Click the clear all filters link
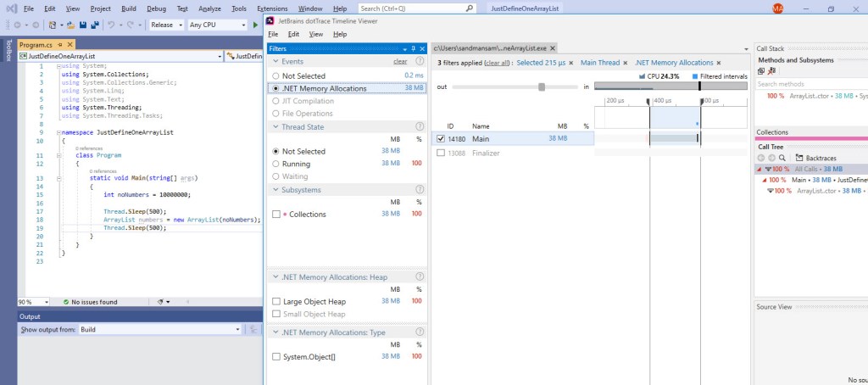 click(497, 63)
